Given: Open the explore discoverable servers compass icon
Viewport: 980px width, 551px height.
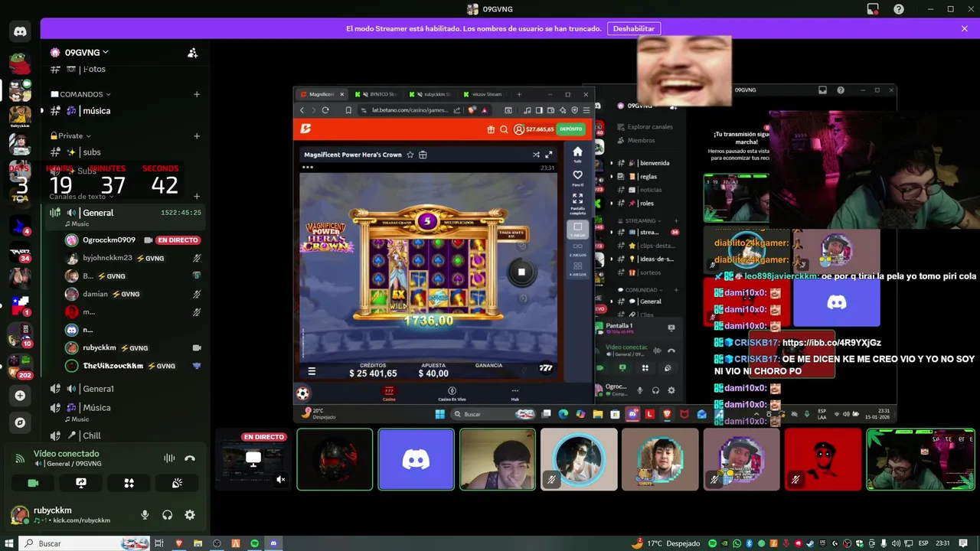Looking at the screenshot, I should (x=20, y=422).
